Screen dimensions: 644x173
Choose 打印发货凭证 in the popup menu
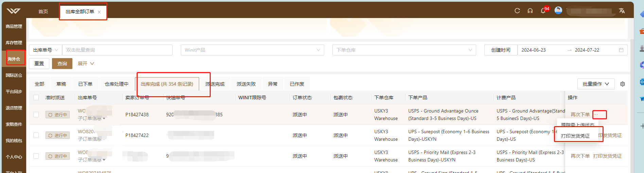click(575, 136)
